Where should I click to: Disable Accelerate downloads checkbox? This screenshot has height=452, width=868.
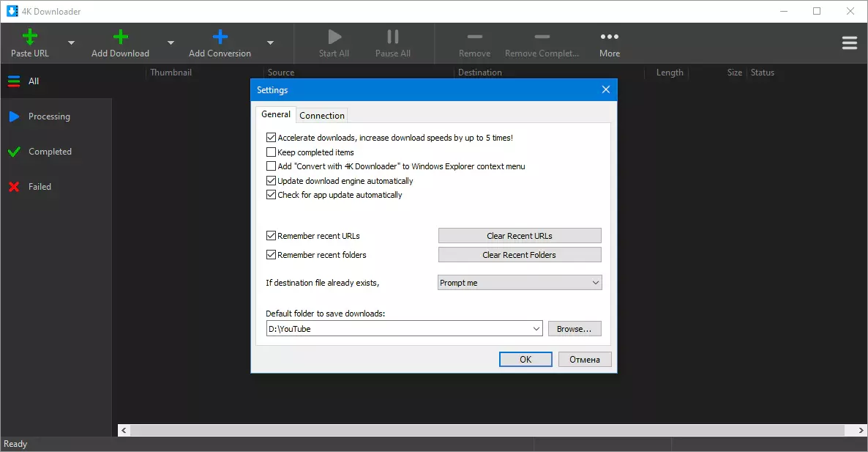[x=272, y=138]
